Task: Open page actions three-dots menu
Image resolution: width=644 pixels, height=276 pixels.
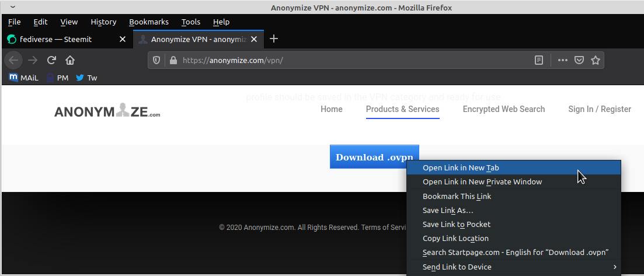Action: tap(563, 60)
